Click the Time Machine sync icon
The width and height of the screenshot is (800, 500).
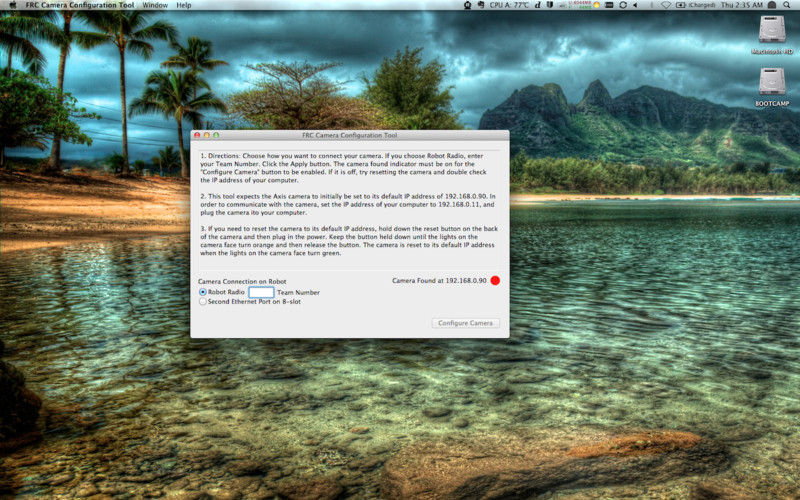623,5
